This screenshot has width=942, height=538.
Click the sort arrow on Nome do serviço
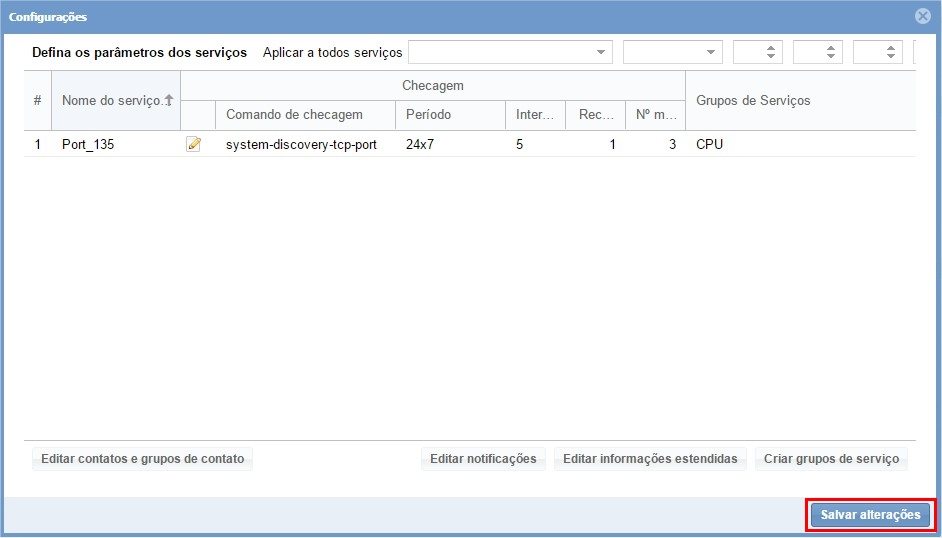coord(169,100)
